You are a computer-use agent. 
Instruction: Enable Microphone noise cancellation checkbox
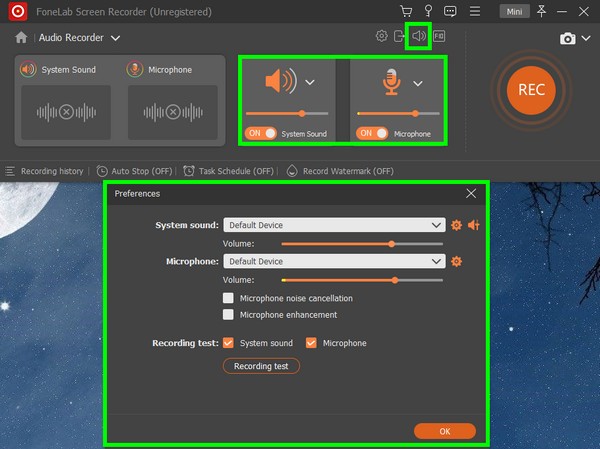[x=228, y=298]
